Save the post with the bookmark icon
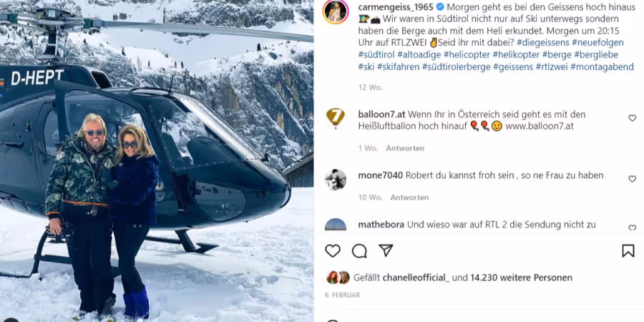The width and height of the screenshot is (644, 322). pyautogui.click(x=628, y=250)
